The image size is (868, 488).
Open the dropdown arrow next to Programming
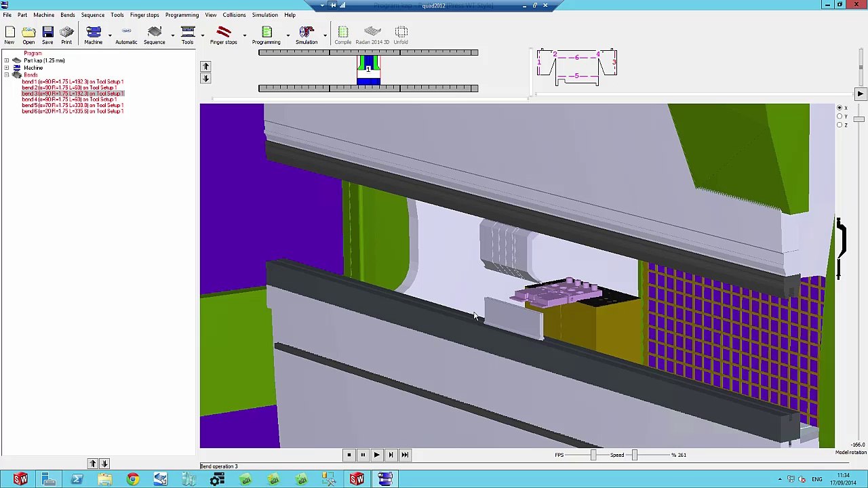(x=288, y=35)
